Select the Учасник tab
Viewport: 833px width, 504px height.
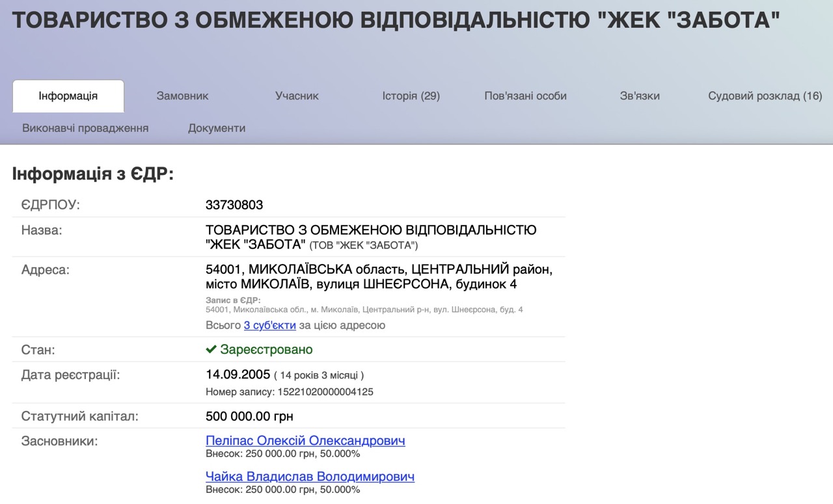[297, 96]
